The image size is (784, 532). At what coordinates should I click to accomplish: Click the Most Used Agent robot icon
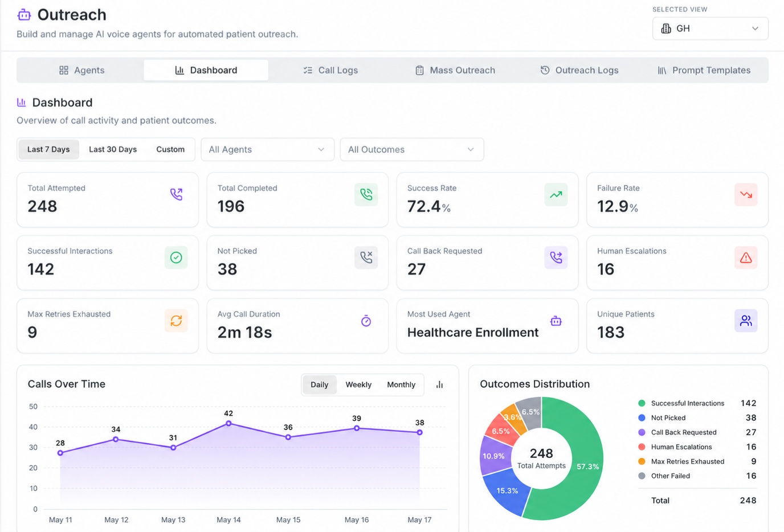point(556,321)
